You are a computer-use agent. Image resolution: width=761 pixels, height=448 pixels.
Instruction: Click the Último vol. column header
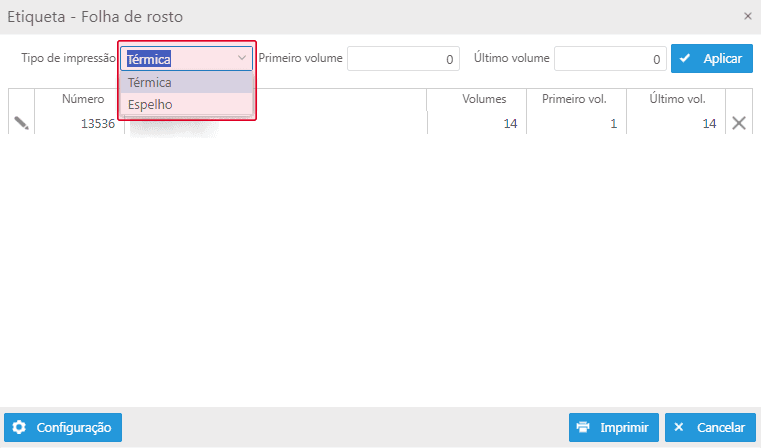676,99
